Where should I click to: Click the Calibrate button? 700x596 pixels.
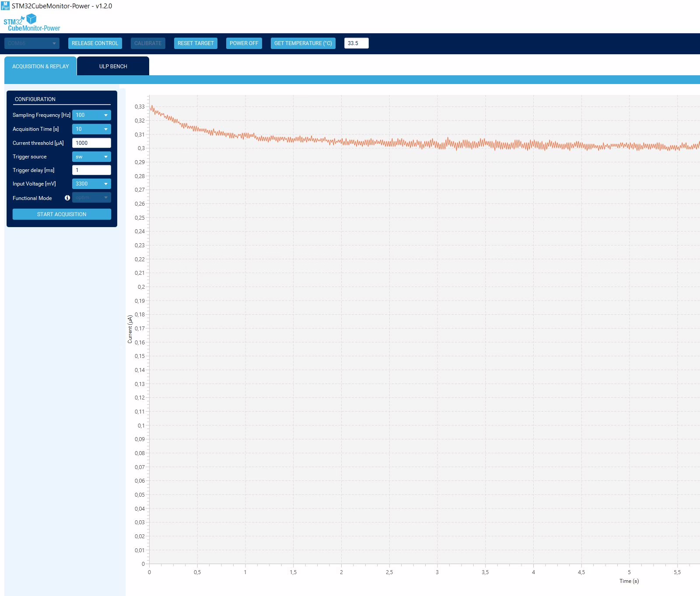(148, 43)
